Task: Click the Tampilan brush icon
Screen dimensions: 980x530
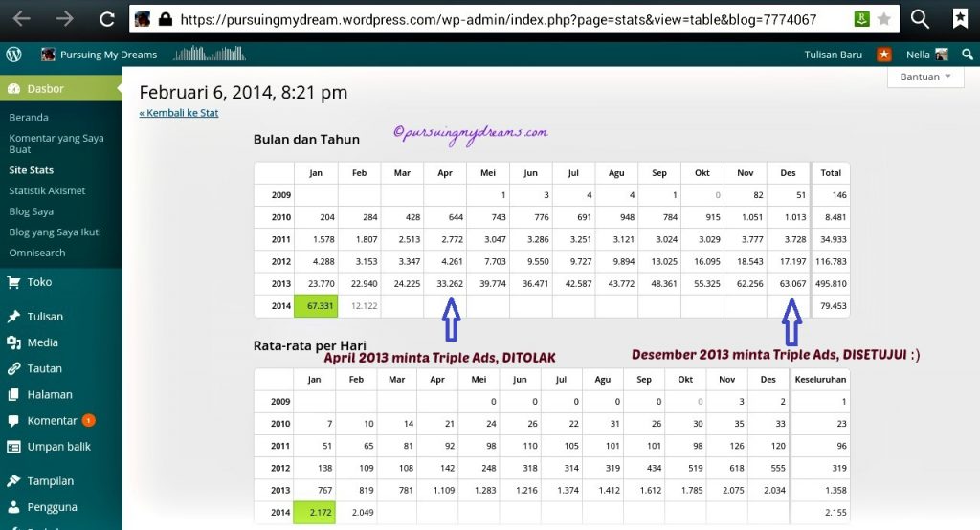Action: (x=13, y=480)
